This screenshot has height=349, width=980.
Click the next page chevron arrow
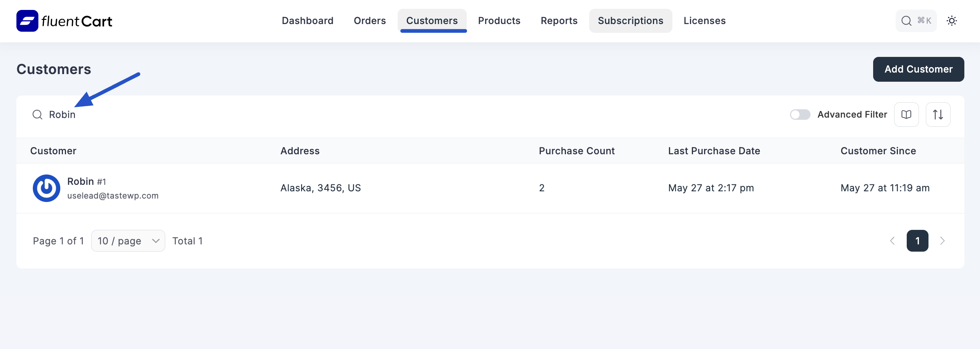coord(943,241)
